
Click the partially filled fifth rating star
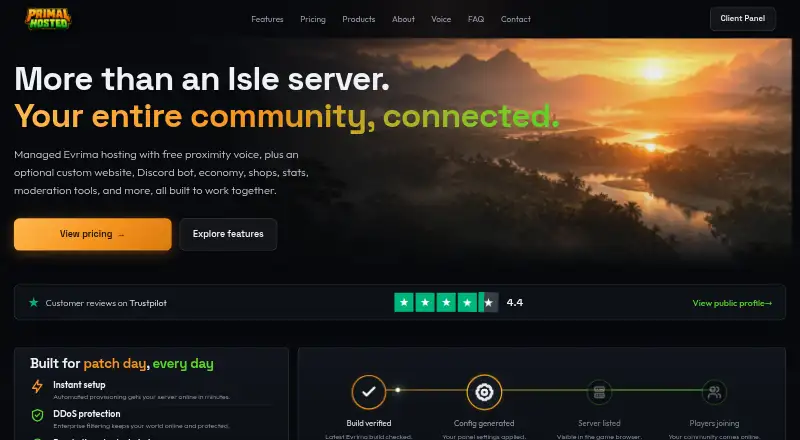488,303
